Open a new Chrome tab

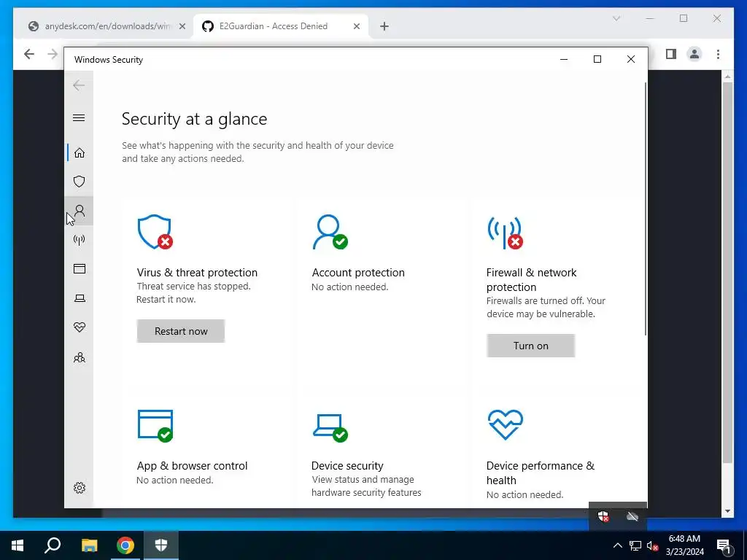tap(384, 26)
